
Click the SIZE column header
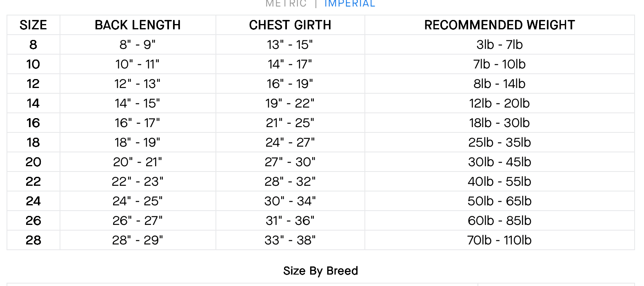pos(33,25)
